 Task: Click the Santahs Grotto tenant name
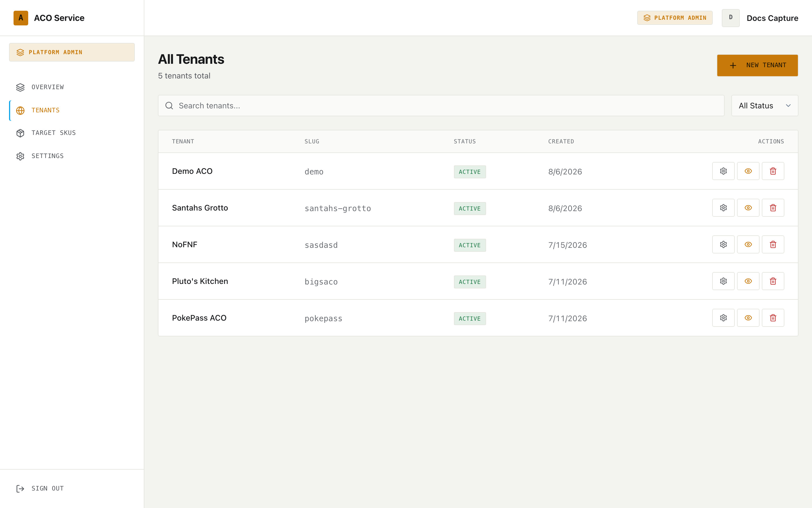click(200, 208)
